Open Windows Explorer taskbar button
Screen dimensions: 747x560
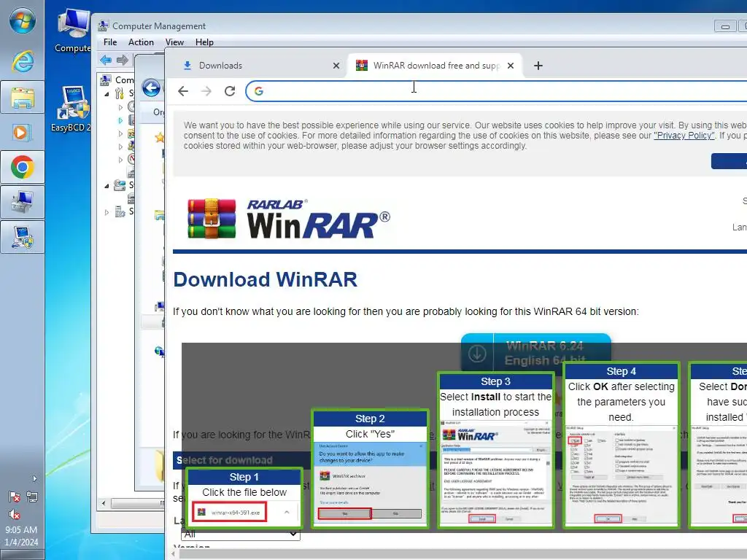point(23,97)
